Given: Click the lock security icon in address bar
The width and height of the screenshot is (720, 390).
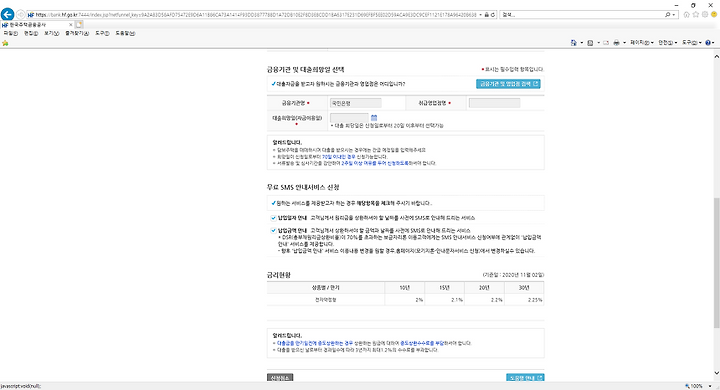Looking at the screenshot, I should point(487,15).
